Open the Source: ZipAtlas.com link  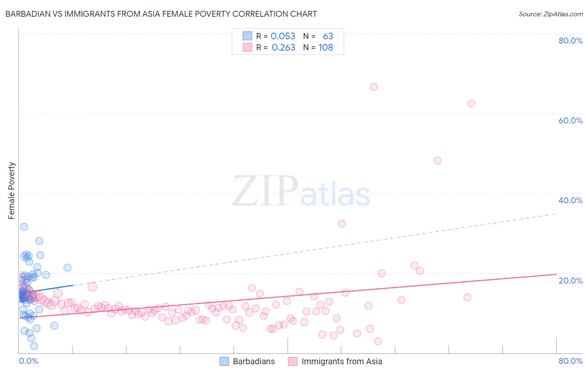point(551,14)
